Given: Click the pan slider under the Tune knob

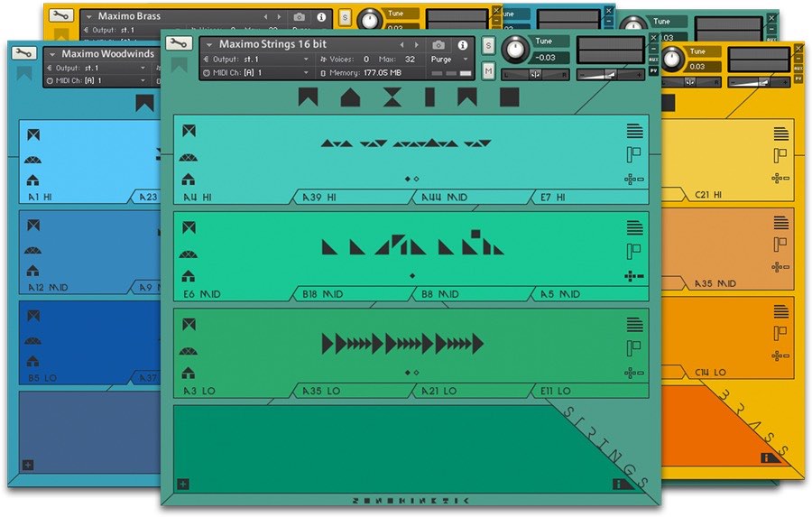Looking at the screenshot, I should pos(535,75).
